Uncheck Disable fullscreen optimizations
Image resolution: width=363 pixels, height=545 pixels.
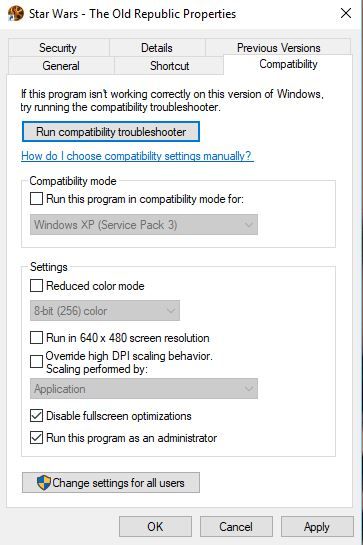coord(37,416)
